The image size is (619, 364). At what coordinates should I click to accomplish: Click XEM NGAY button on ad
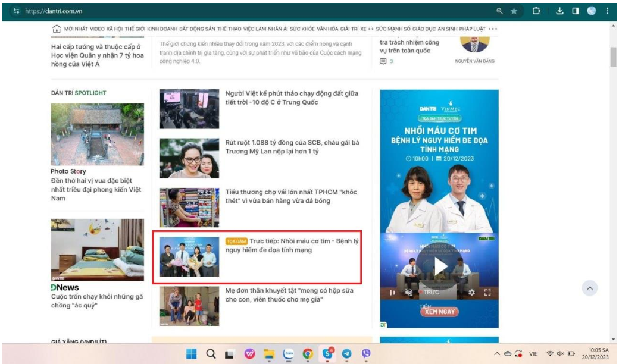point(440,312)
